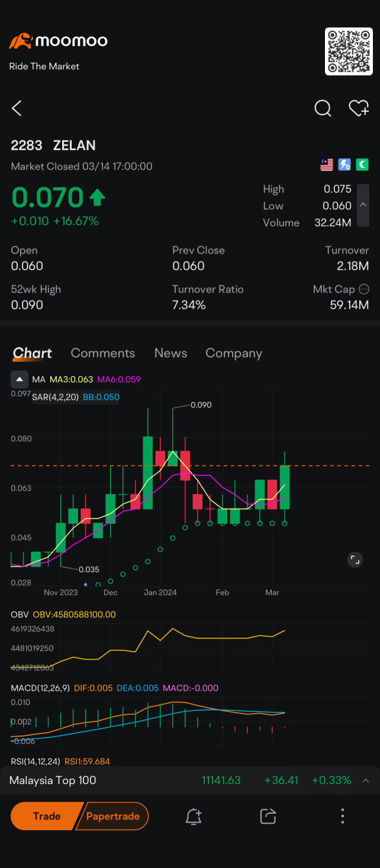Expand chart to fullscreen icon
Image resolution: width=380 pixels, height=868 pixels.
[x=355, y=559]
